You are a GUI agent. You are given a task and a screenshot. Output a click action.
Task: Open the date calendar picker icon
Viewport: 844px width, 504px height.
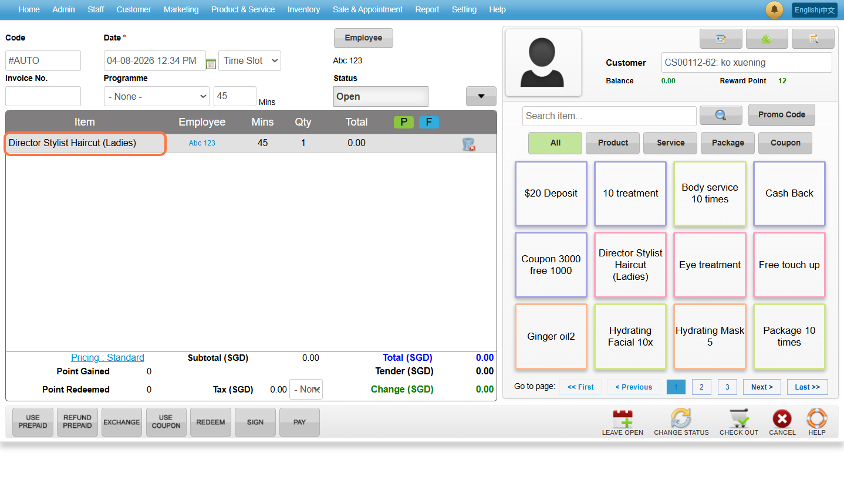[211, 63]
